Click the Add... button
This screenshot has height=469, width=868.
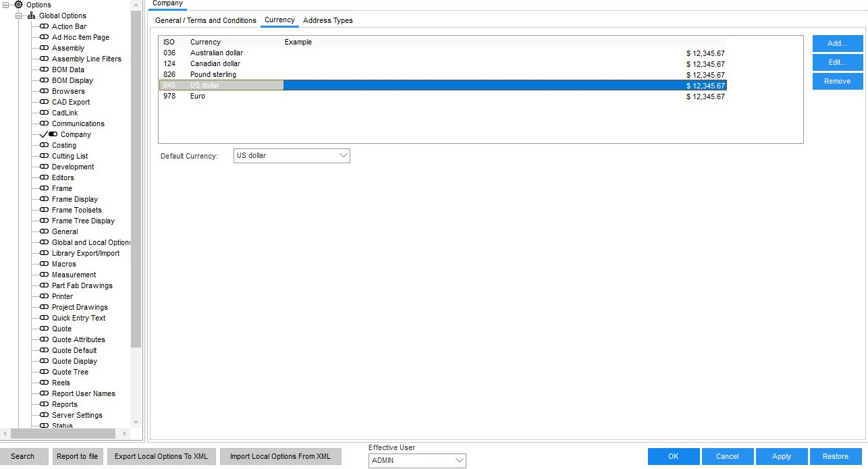point(838,43)
